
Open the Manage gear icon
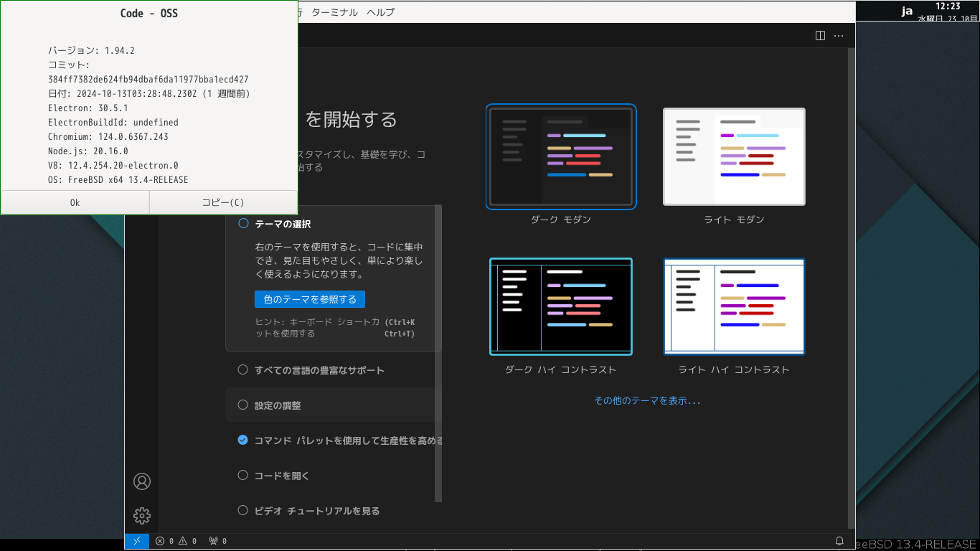[142, 515]
